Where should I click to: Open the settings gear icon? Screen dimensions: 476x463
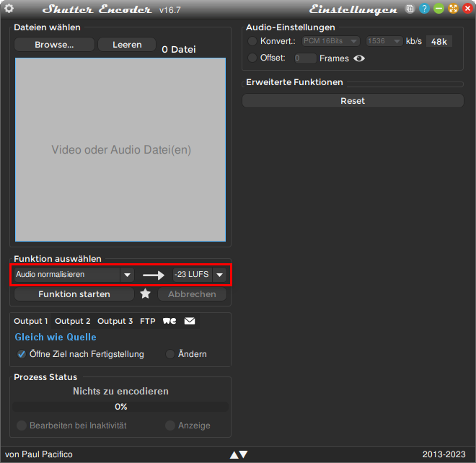tap(9, 9)
